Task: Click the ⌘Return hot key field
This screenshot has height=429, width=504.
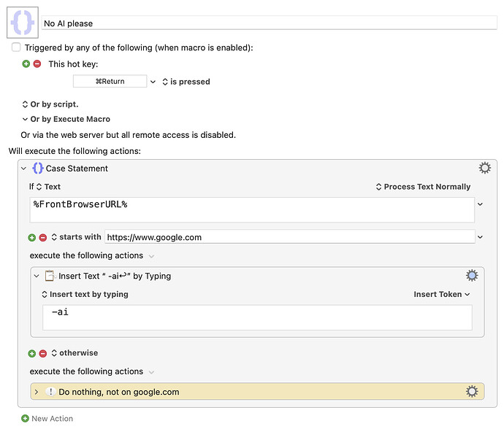Action: click(110, 82)
